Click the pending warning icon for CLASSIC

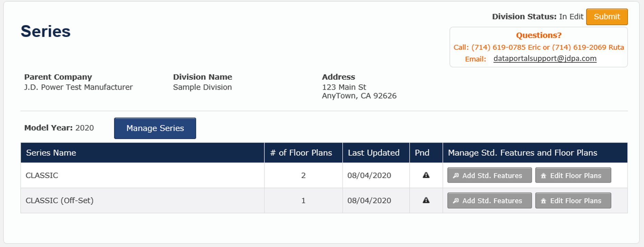[426, 175]
